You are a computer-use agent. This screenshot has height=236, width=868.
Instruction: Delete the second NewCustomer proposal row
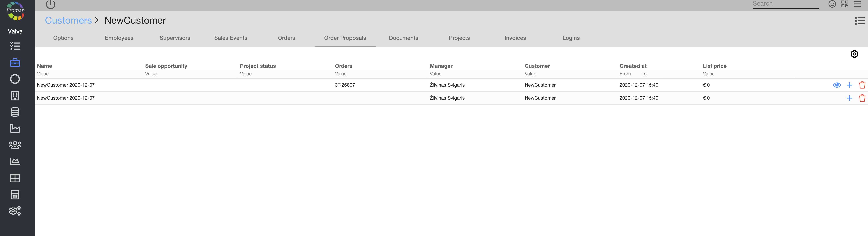(x=862, y=98)
